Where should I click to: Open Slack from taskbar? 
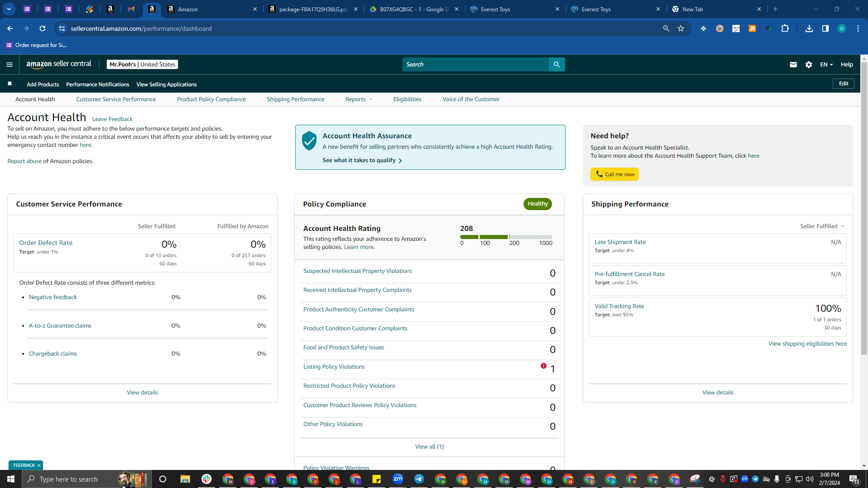click(x=207, y=479)
